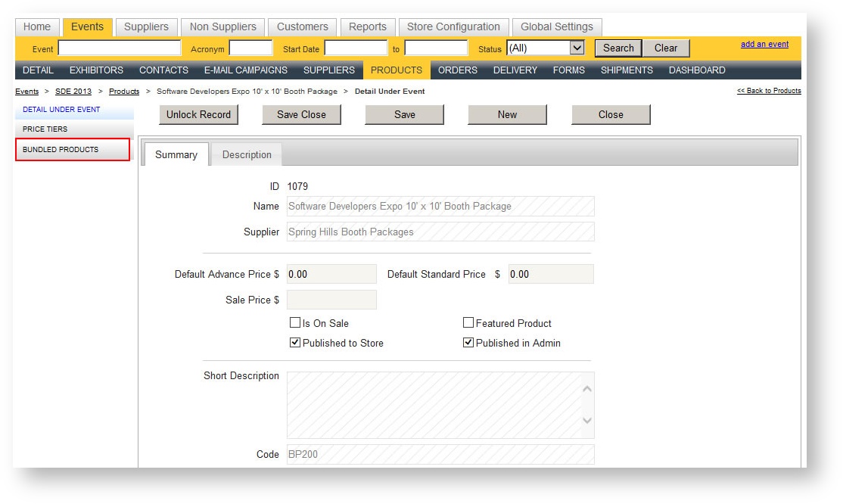The image size is (843, 504).
Task: Toggle the Featured Product checkbox
Action: pyautogui.click(x=468, y=323)
